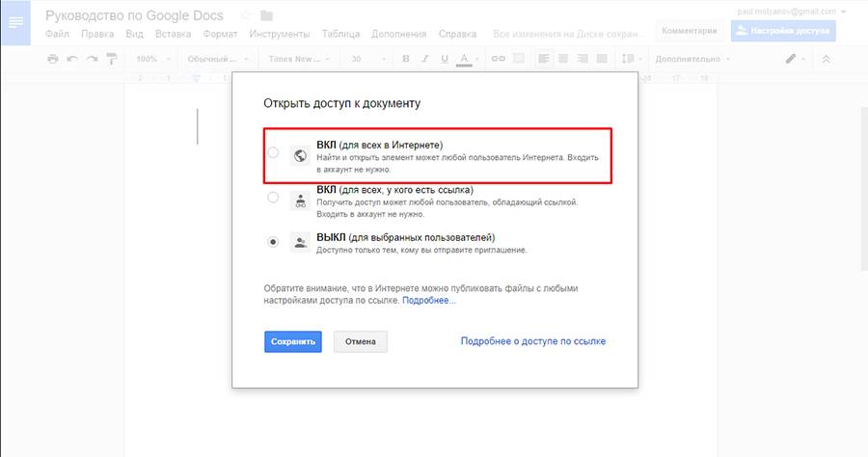Select radio ВКЛ (для всех, у кого есть ссылка)
868x457 pixels.
273,197
